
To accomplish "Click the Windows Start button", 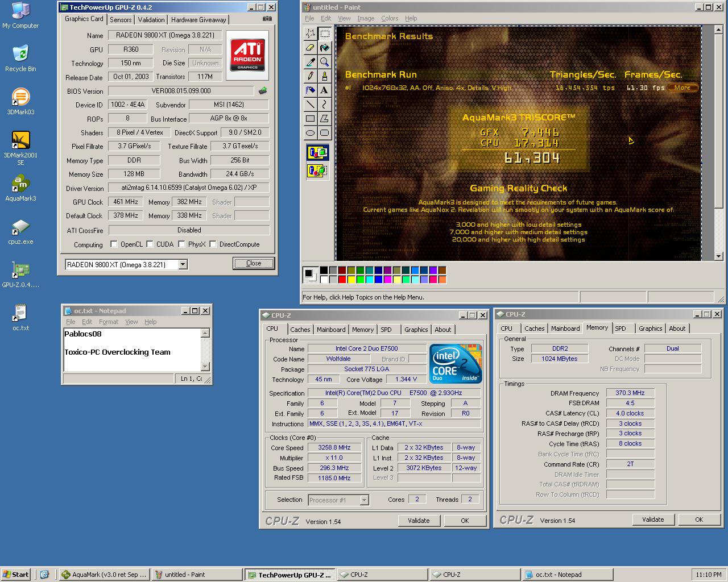I will [x=15, y=575].
